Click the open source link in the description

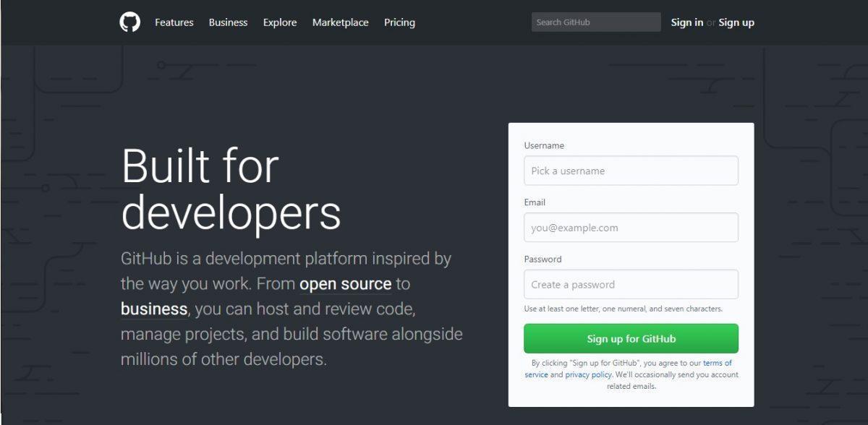pos(345,284)
